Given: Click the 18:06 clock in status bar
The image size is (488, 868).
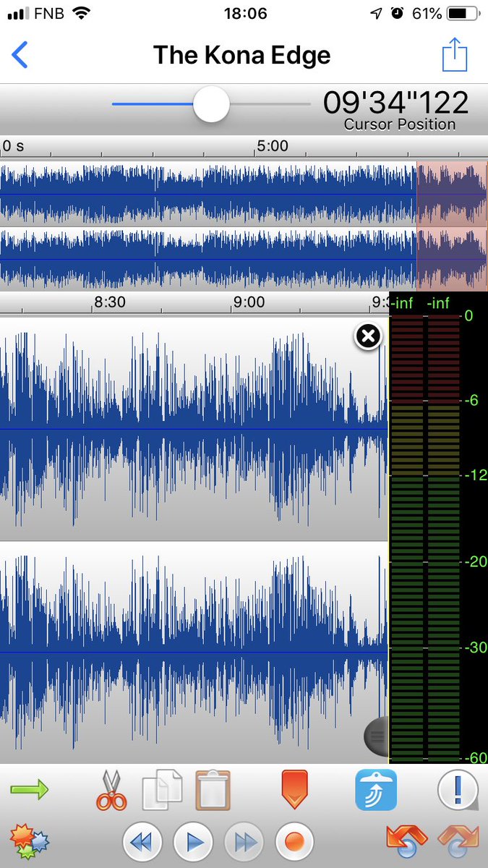Looking at the screenshot, I should [245, 14].
